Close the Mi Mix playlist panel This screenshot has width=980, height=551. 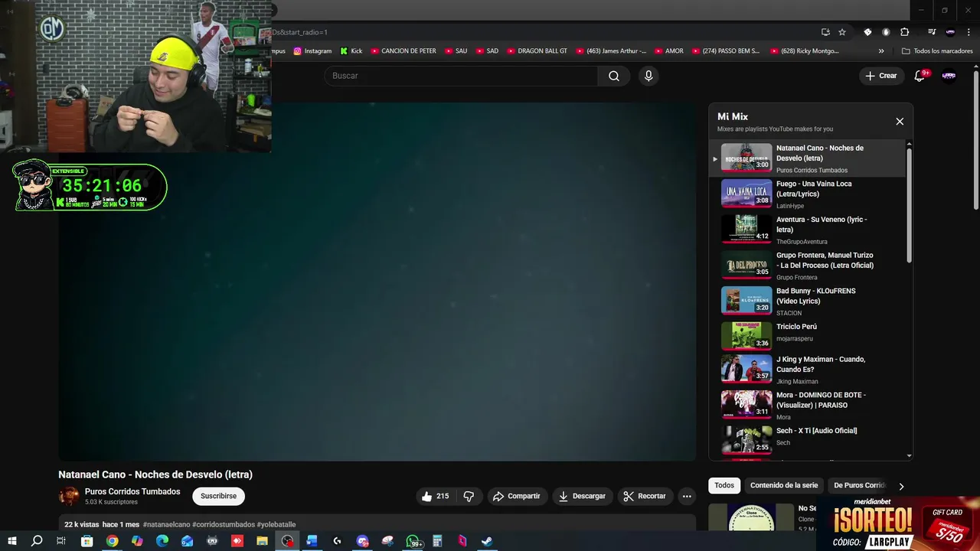click(x=900, y=122)
